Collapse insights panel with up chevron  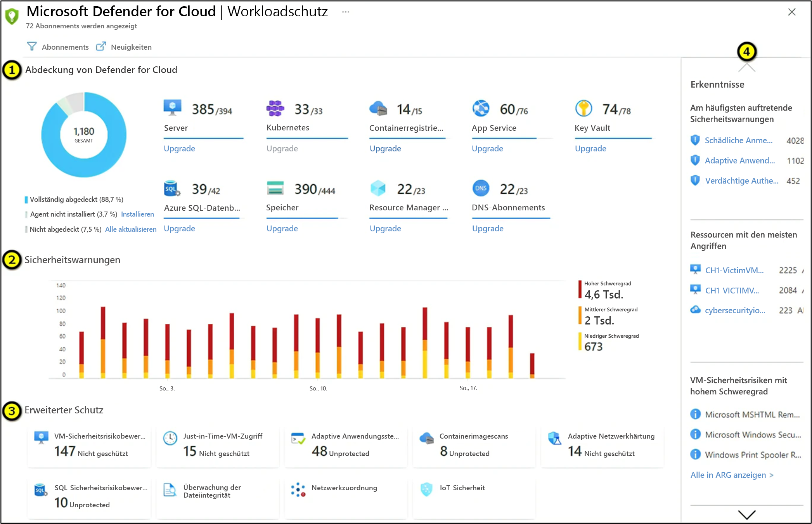point(747,68)
